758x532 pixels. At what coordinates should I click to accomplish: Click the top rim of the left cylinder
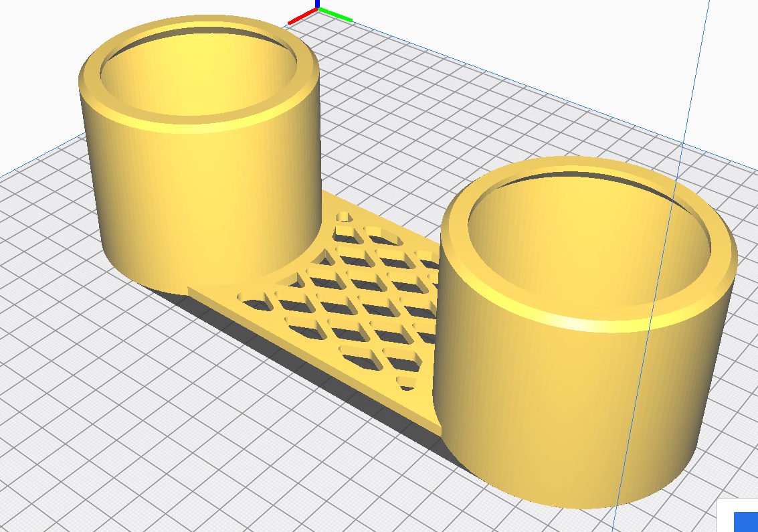[201, 125]
